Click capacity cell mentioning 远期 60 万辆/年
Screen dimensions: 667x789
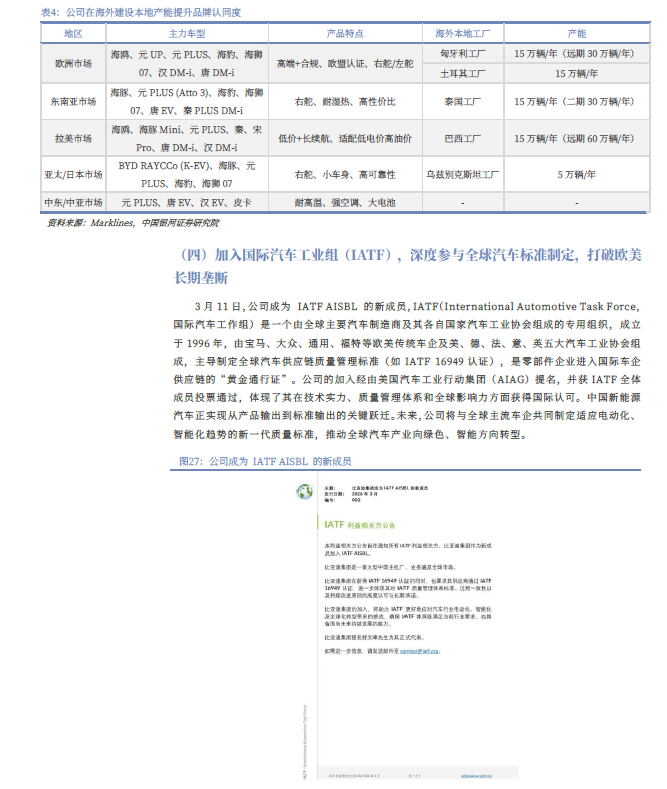[577, 138]
